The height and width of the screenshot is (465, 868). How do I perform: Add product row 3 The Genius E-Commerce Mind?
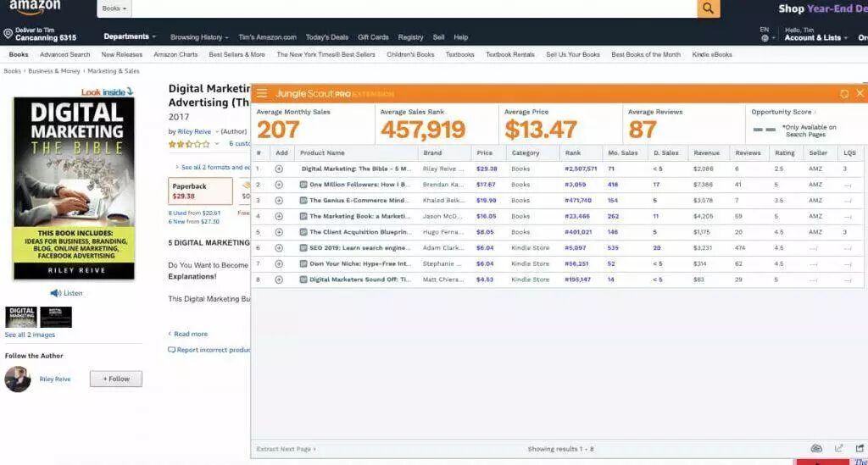tap(279, 201)
